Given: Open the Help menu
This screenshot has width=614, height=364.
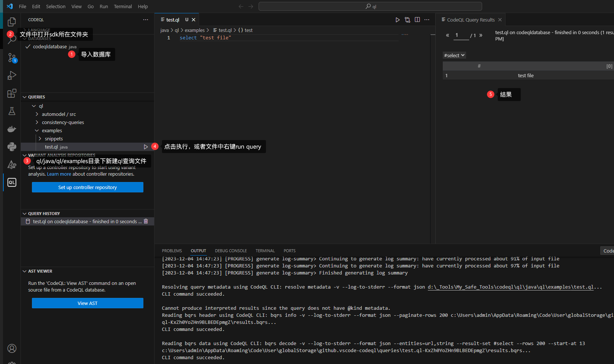Looking at the screenshot, I should pos(143,6).
